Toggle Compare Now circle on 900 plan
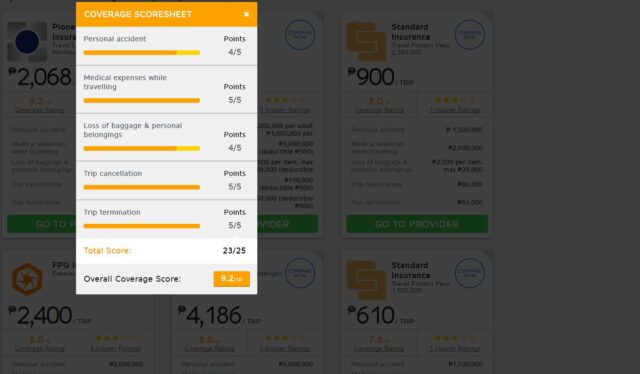640x374 pixels. [469, 35]
